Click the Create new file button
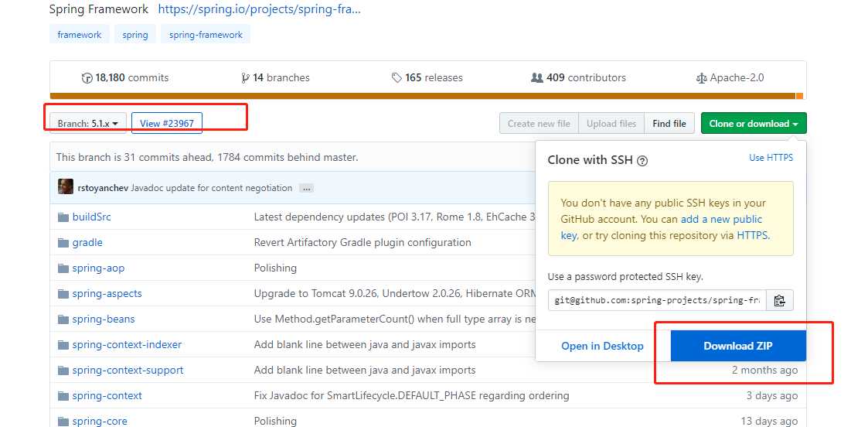868x427 pixels. (539, 124)
